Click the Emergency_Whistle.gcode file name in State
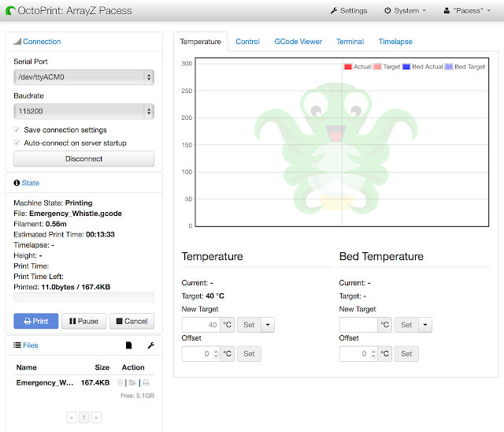The width and height of the screenshot is (504, 432). point(76,214)
